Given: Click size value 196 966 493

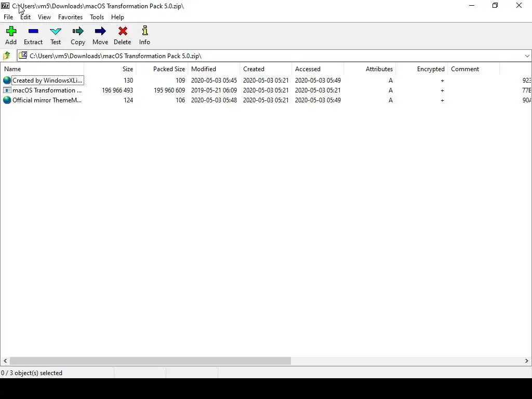Looking at the screenshot, I should tap(117, 90).
